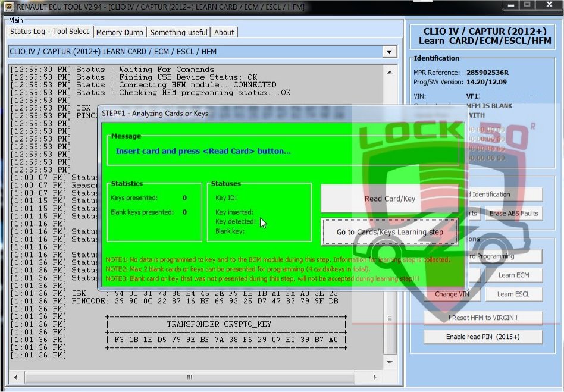Open the About tab
The width and height of the screenshot is (564, 392).
point(224,32)
